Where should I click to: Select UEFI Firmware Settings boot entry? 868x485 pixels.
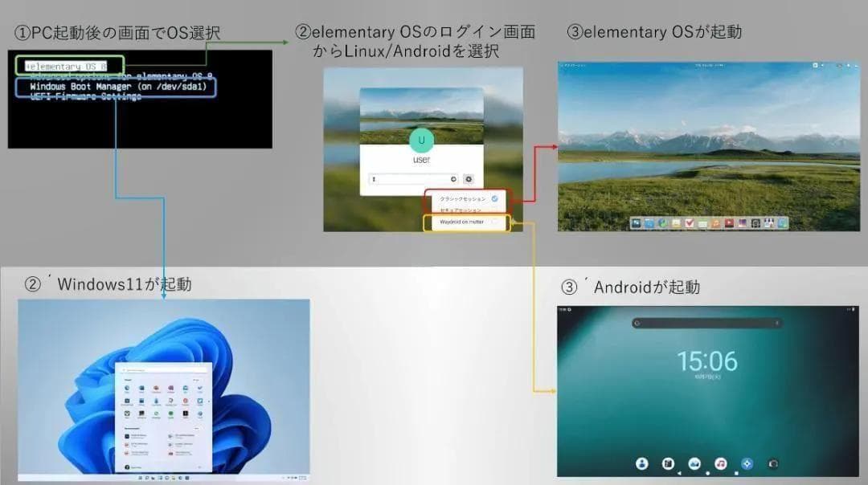pos(86,96)
